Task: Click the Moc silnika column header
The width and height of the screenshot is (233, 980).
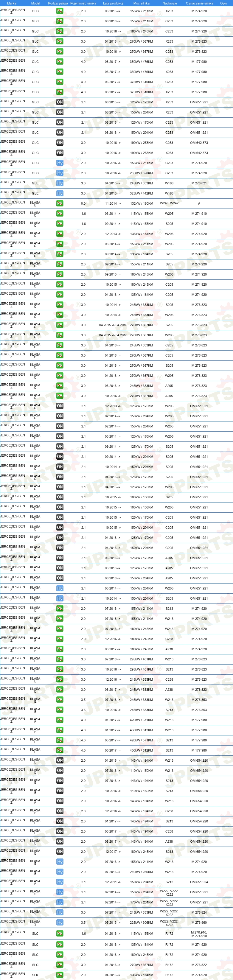Action: coord(141,3)
